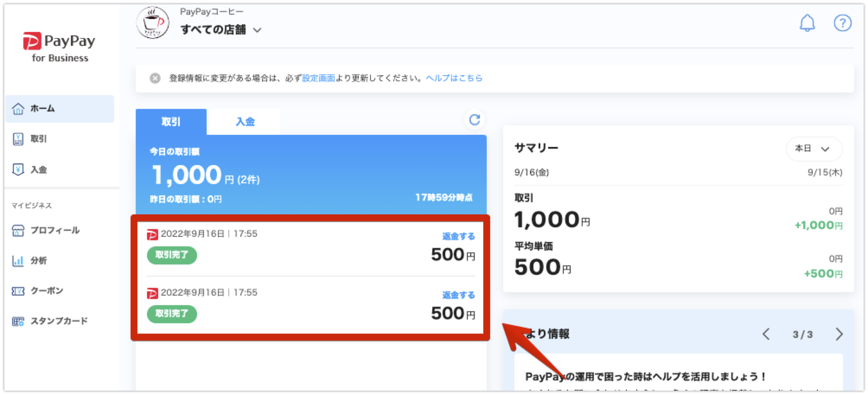Open 分析 in the sidebar
The image size is (868, 395).
(x=60, y=261)
